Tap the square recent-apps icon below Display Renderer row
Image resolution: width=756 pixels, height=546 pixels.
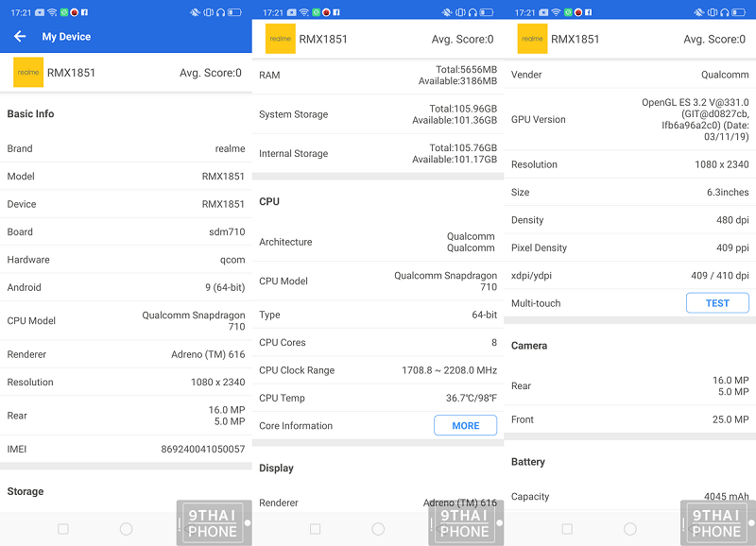(315, 529)
